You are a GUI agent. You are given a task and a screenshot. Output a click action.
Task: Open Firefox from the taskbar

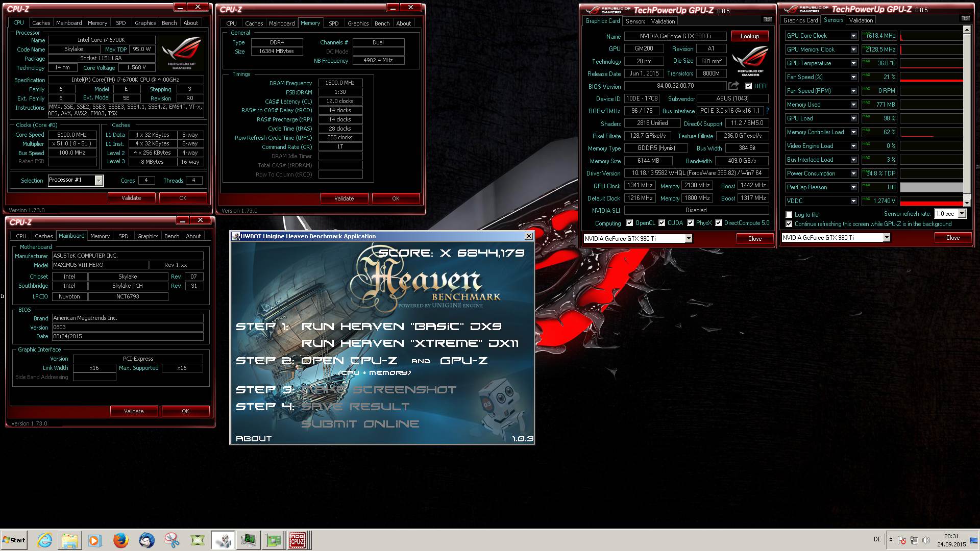pos(120,540)
